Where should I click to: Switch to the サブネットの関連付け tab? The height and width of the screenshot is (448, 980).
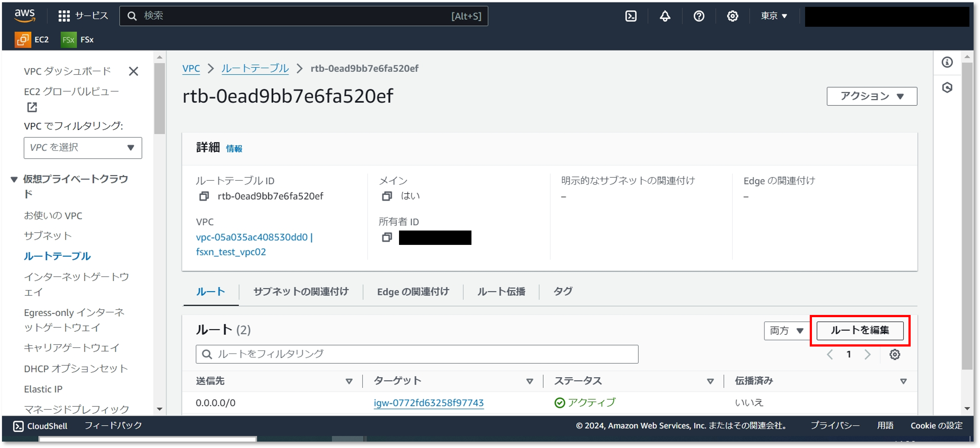click(301, 292)
